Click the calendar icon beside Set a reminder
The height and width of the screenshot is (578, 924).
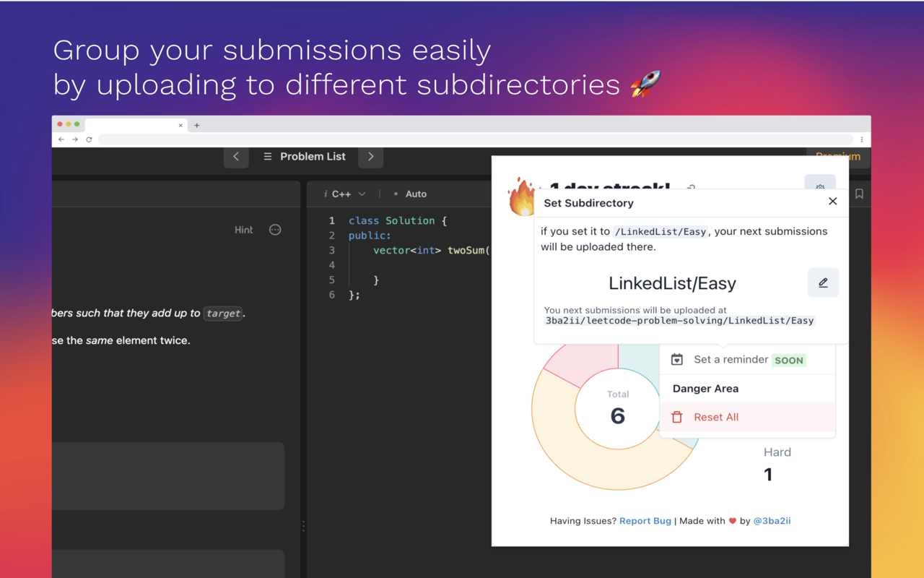(676, 358)
